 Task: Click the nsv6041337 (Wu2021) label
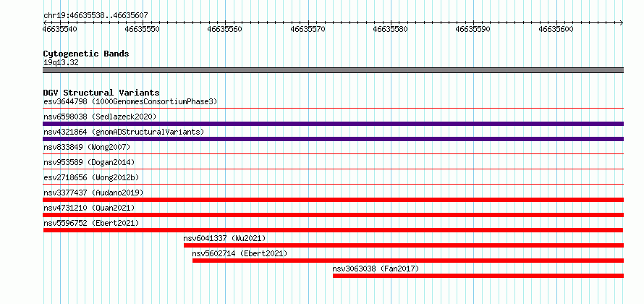(x=224, y=238)
